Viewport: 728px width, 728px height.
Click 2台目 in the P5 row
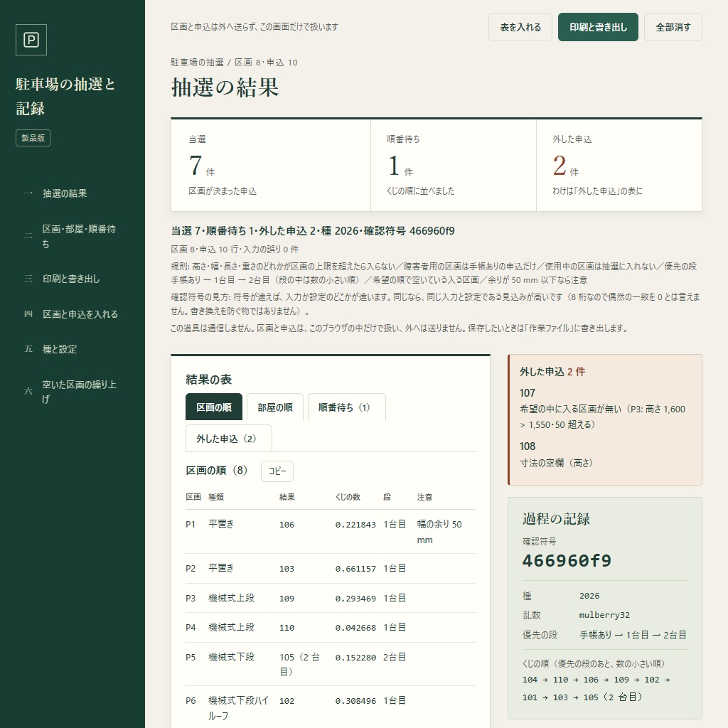click(x=395, y=657)
